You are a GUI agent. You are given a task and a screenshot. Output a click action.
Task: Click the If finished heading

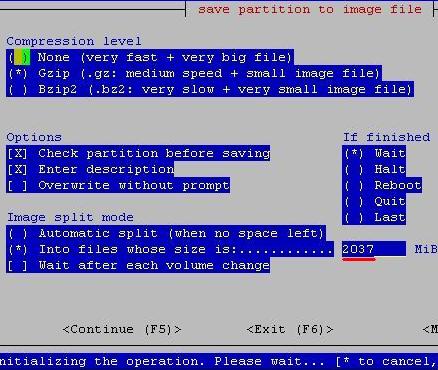(x=387, y=137)
